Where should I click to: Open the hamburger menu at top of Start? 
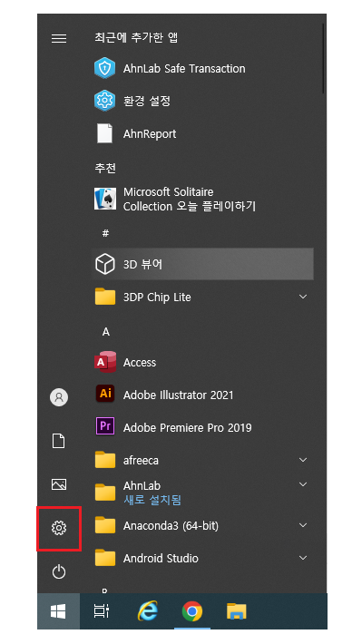59,39
